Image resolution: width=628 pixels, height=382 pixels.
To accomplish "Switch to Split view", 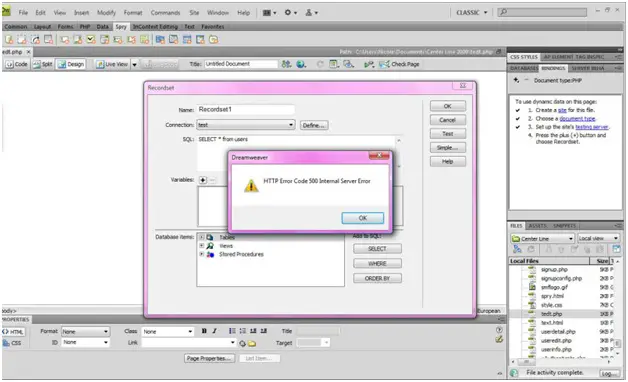I will coord(42,64).
